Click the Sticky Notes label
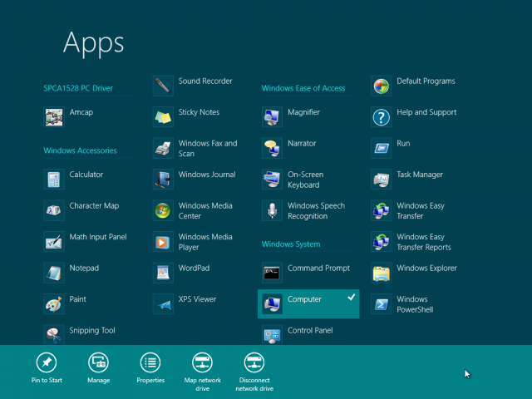 (x=199, y=112)
